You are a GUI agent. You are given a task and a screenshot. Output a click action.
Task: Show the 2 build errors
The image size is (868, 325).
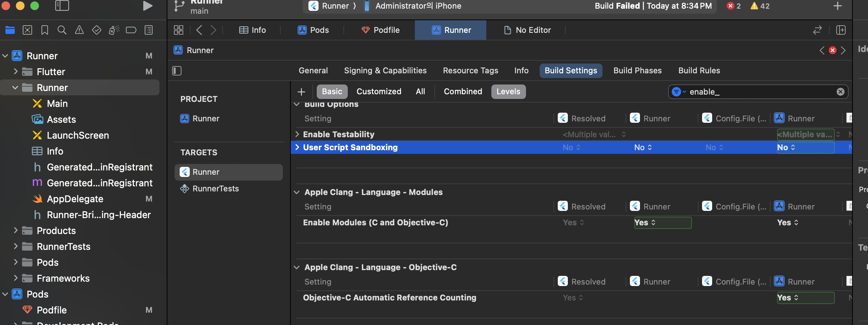click(734, 6)
